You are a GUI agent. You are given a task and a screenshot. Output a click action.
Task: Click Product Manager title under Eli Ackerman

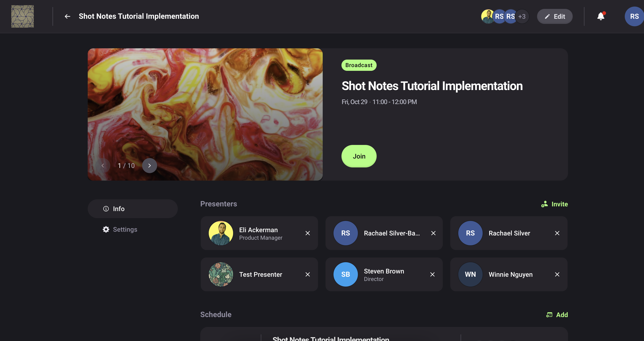pos(261,238)
